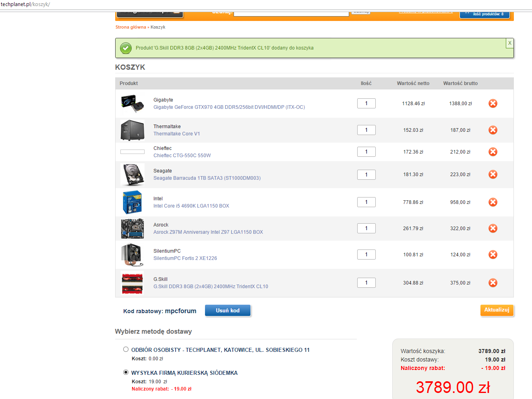The width and height of the screenshot is (532, 399).
Task: Click the Wartość brutto column header
Action: [x=460, y=83]
